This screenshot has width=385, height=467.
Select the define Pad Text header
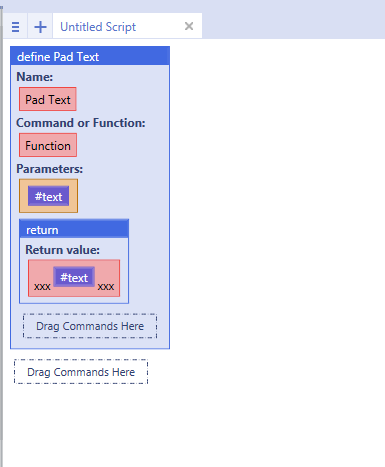click(90, 56)
